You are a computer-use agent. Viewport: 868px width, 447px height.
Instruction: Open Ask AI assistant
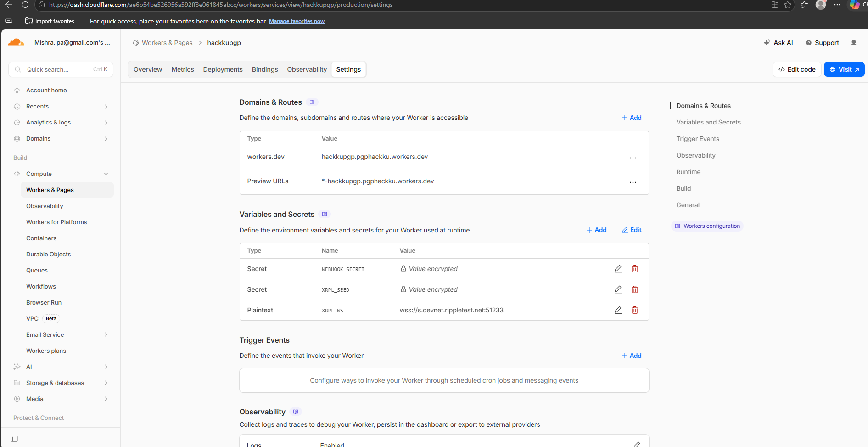click(778, 43)
